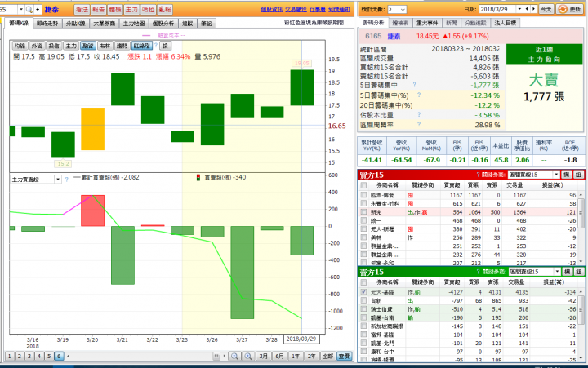This screenshot has width=588, height=368.
Task: Click second small button right of 賣方15 dropdown
Action: tap(578, 272)
